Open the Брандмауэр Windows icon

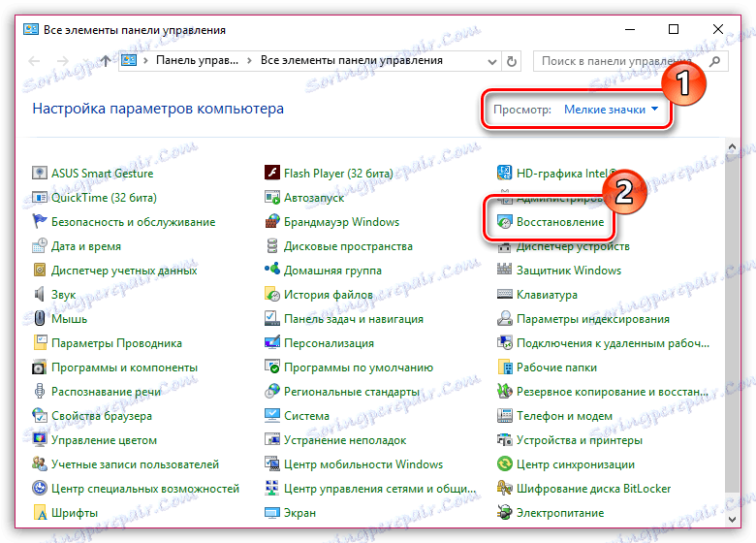[272, 221]
